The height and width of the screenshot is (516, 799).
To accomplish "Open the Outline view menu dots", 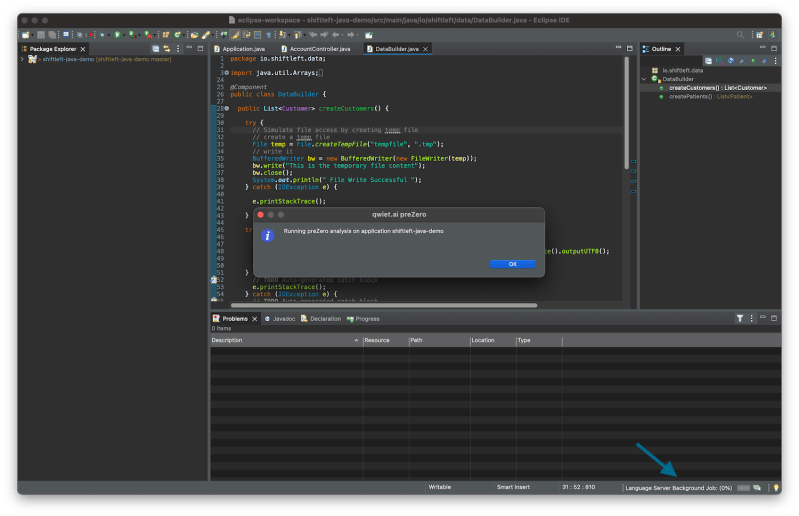I will (776, 61).
